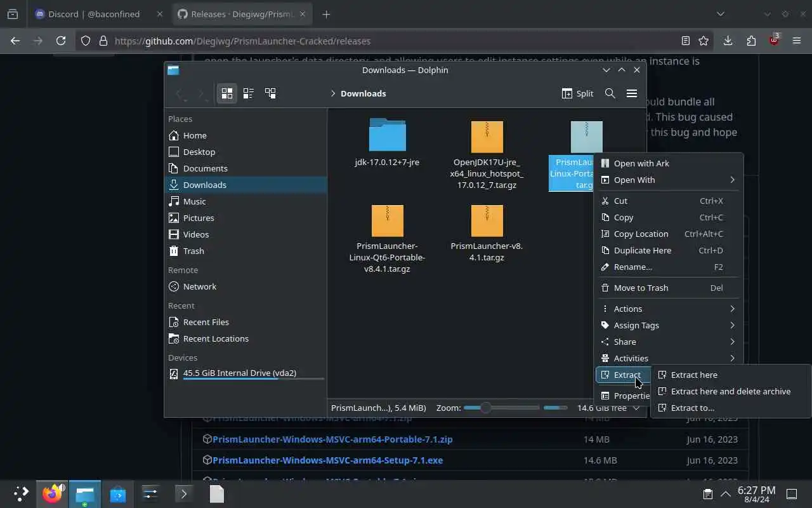This screenshot has width=812, height=508.
Task: Click Firefox icon in taskbar
Action: (x=53, y=493)
